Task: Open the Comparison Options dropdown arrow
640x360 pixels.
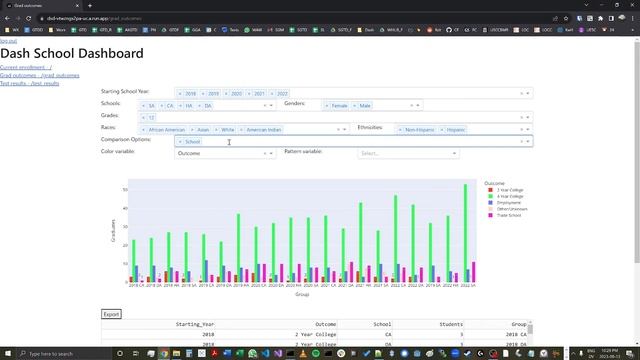Action: 528,142
